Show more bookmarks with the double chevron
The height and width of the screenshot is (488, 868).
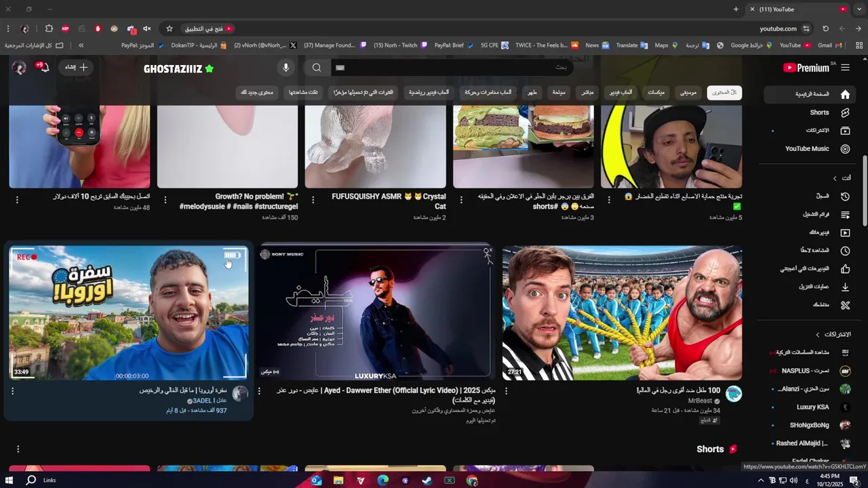pos(81,45)
